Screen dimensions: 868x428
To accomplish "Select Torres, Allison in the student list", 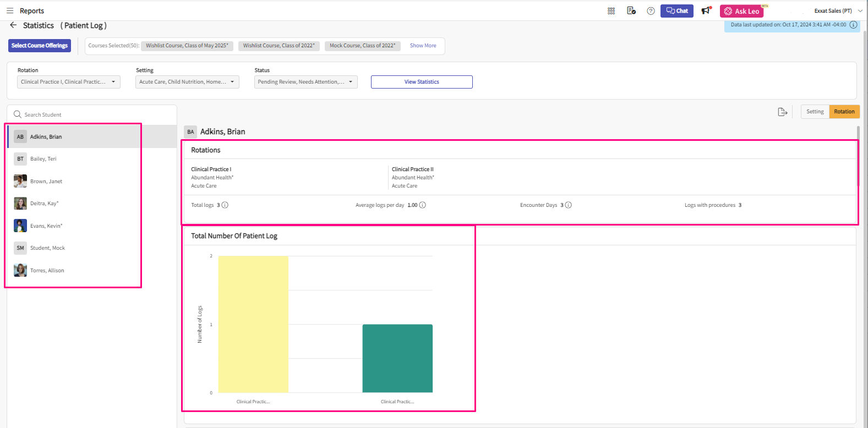I will pos(47,271).
